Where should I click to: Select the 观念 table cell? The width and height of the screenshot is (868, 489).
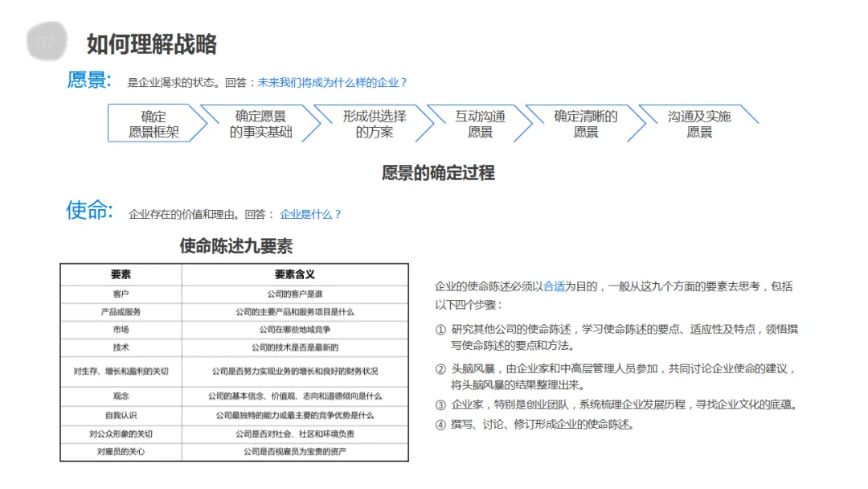(121, 396)
